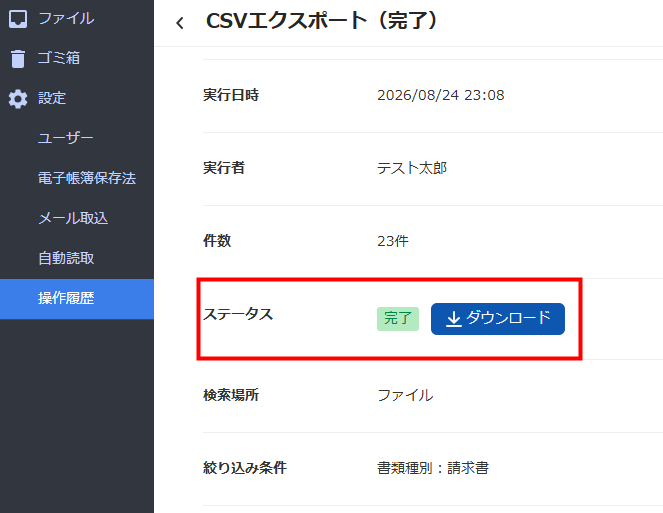663x513 pixels.
Task: Click the file inbox icon in sidebar
Action: point(18,19)
